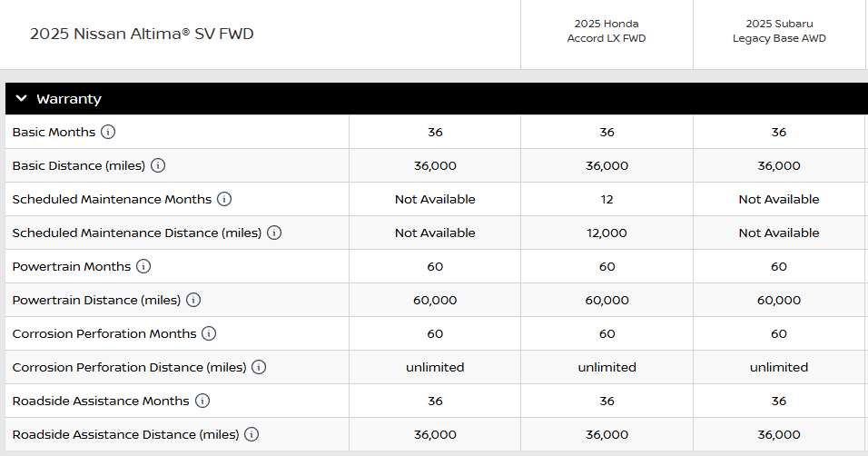Viewport: 868px width, 456px height.
Task: Click Honda's 12 scheduled maintenance months value
Action: point(607,199)
